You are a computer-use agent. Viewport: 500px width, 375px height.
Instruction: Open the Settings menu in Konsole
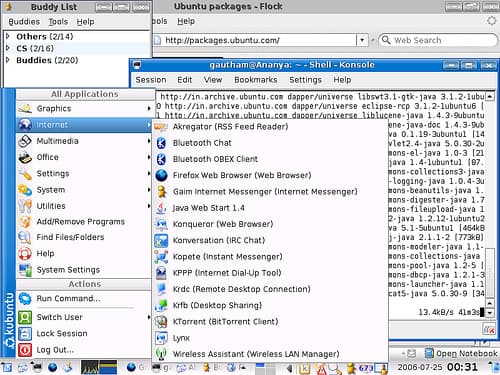[x=305, y=80]
